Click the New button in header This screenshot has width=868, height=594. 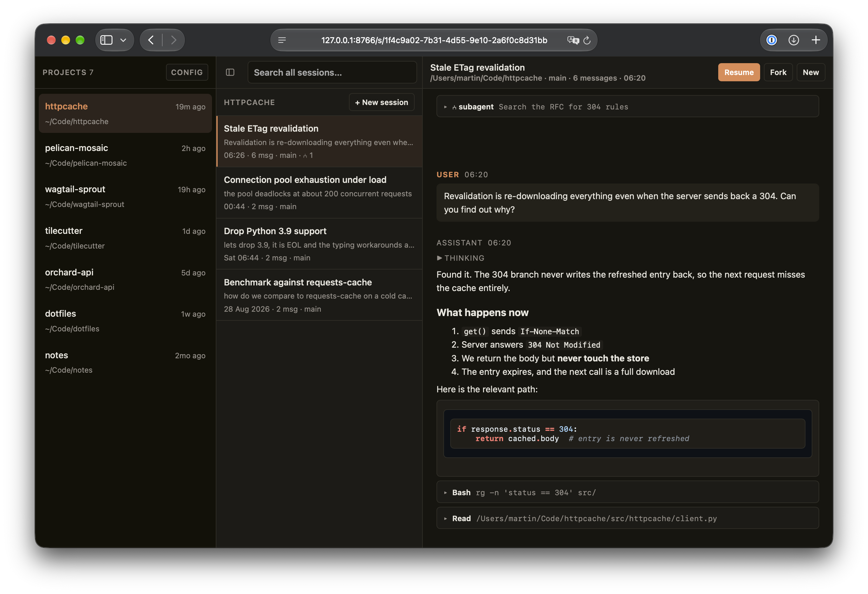click(x=811, y=73)
